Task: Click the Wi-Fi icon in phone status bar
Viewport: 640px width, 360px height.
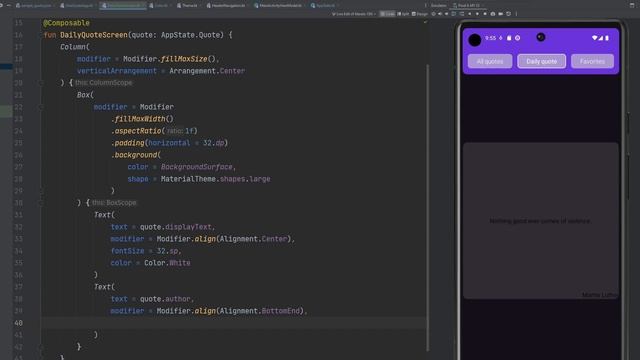Action: [594, 38]
